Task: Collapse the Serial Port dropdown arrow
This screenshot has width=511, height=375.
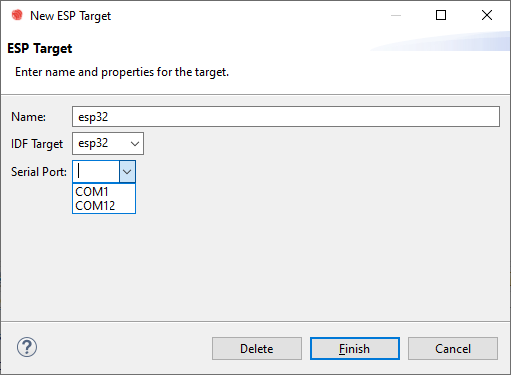Action: [x=127, y=172]
